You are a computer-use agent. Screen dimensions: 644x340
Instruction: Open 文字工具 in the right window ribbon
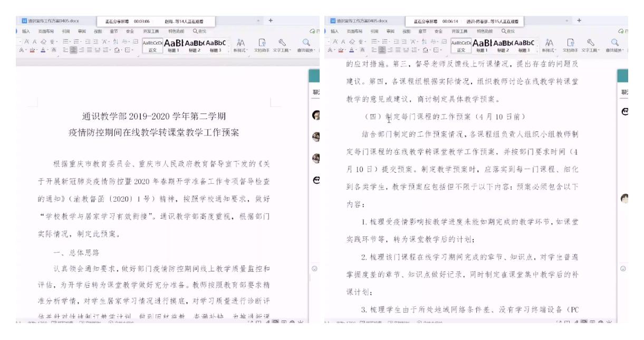[591, 44]
